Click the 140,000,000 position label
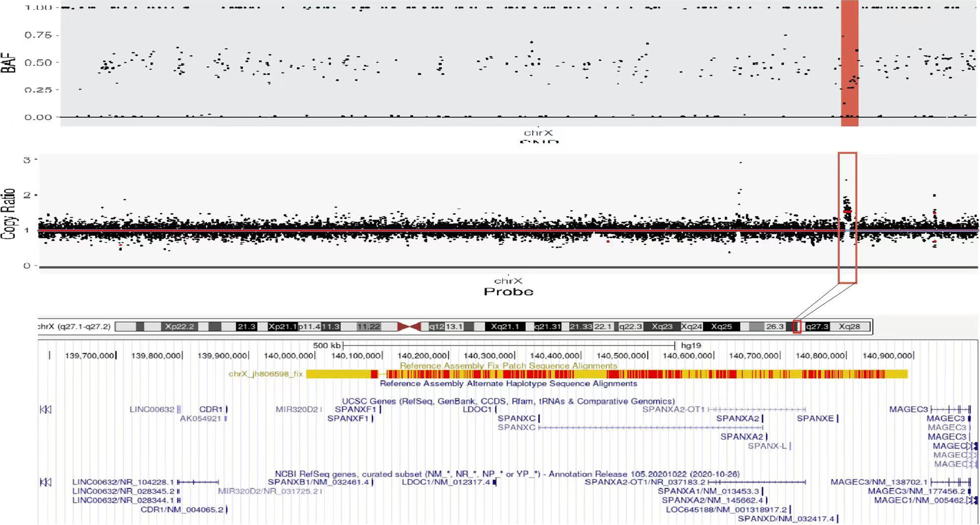 point(288,355)
